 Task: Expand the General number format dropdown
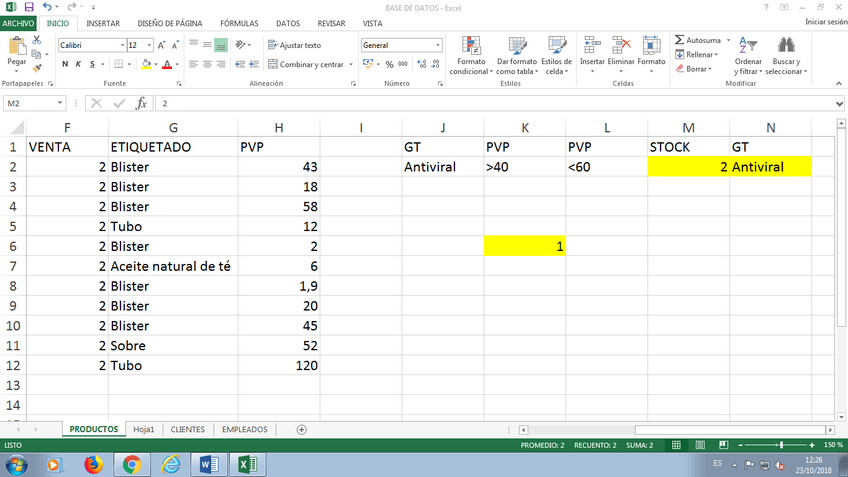[x=437, y=45]
